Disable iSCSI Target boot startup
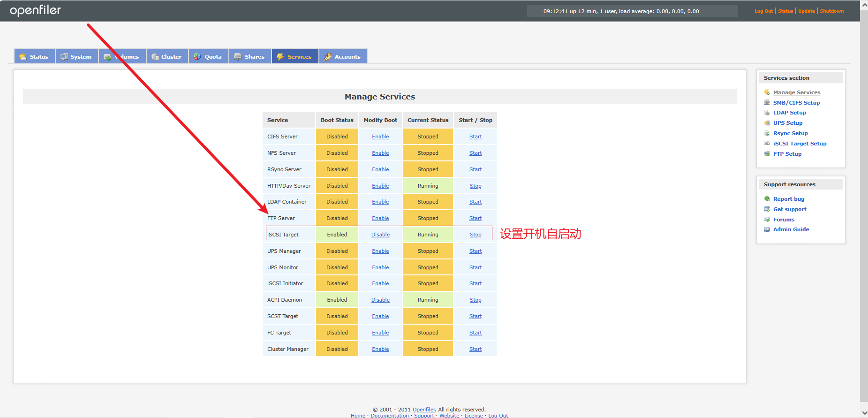The width and height of the screenshot is (868, 418). tap(380, 235)
